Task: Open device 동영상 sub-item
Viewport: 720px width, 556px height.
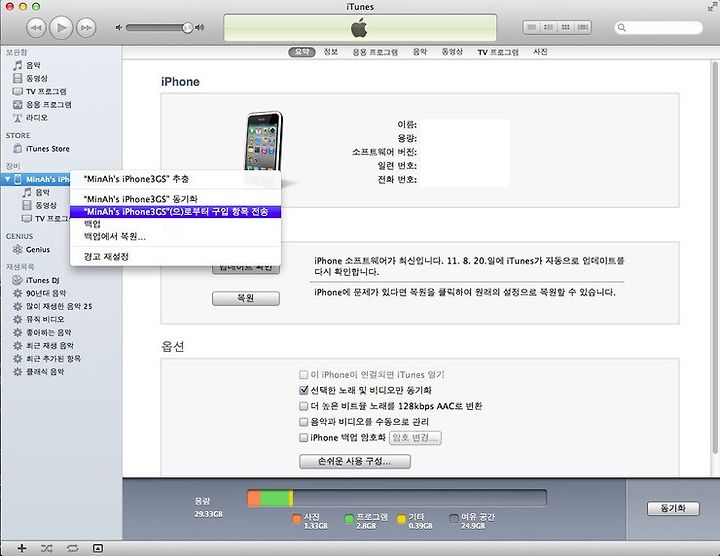Action: point(39,205)
